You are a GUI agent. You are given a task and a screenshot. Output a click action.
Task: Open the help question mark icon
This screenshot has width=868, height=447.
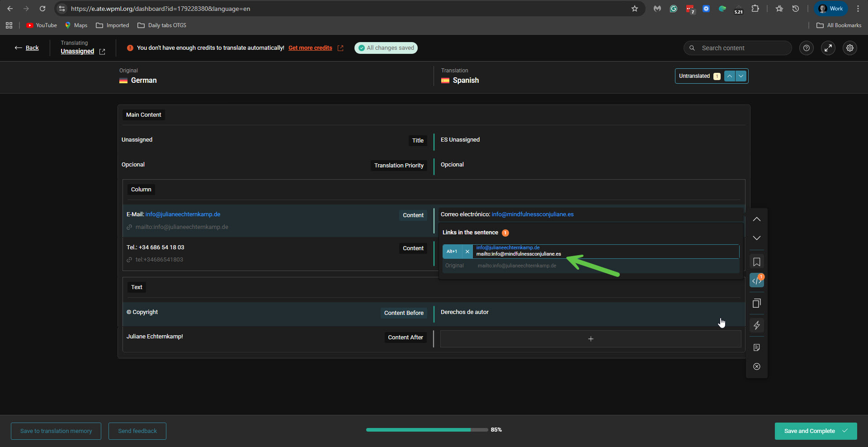pos(806,48)
